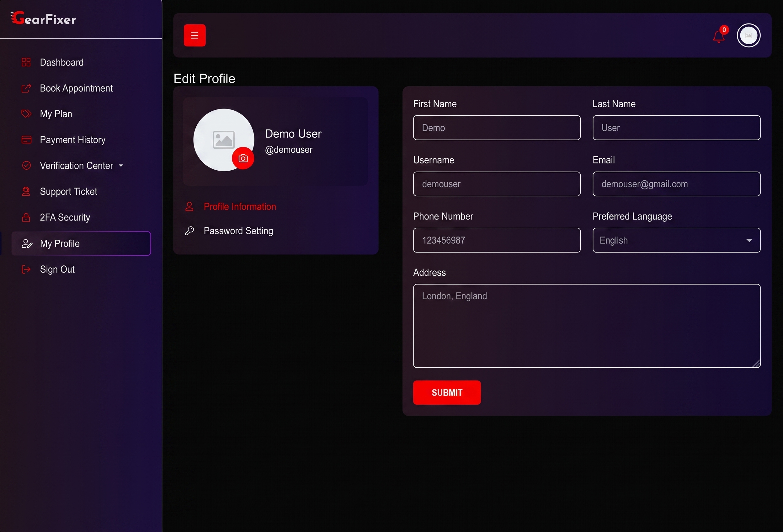Click the Profile Information person icon

189,206
